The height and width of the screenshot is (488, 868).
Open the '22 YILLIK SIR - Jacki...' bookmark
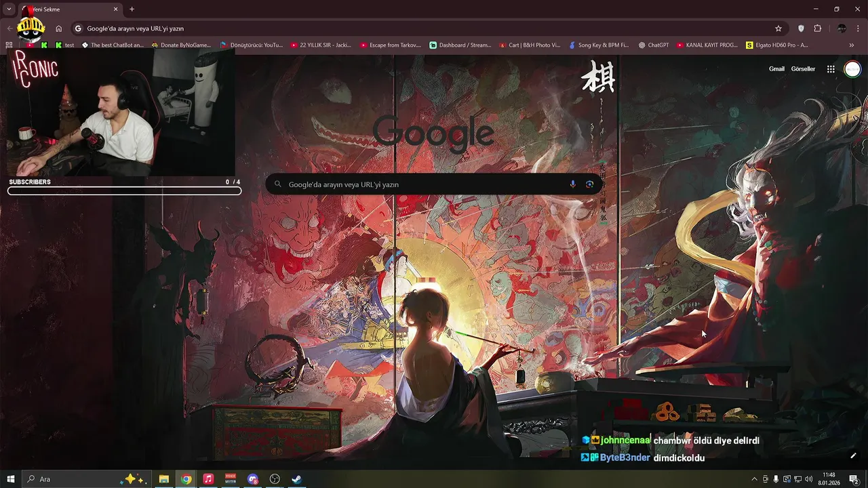point(321,45)
